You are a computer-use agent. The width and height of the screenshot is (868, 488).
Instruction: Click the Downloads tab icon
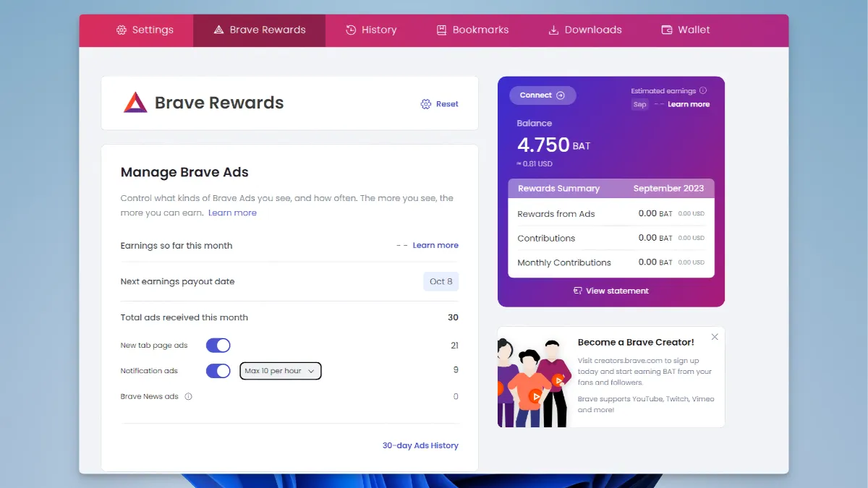point(554,30)
